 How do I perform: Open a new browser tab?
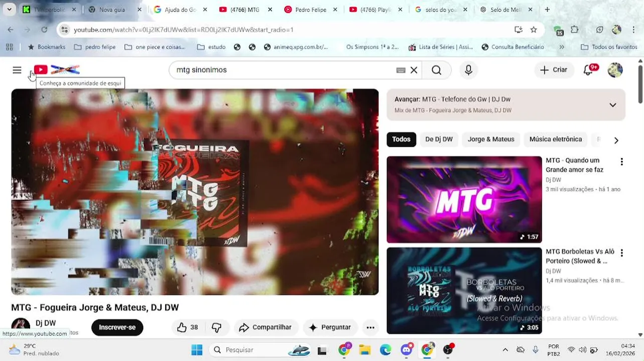[x=547, y=10]
